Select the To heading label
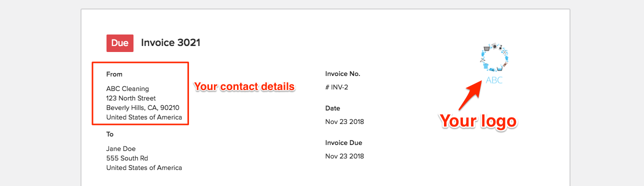 click(x=110, y=134)
